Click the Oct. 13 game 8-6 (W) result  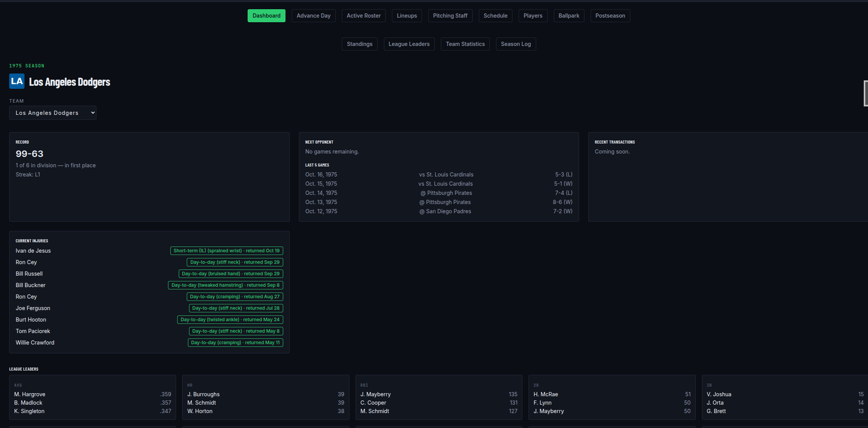coord(563,202)
